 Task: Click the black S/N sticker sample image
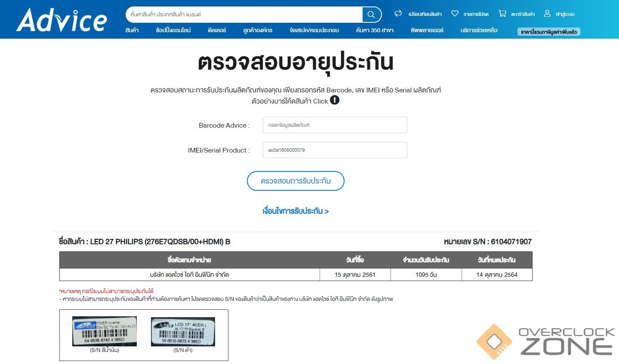coord(183,332)
